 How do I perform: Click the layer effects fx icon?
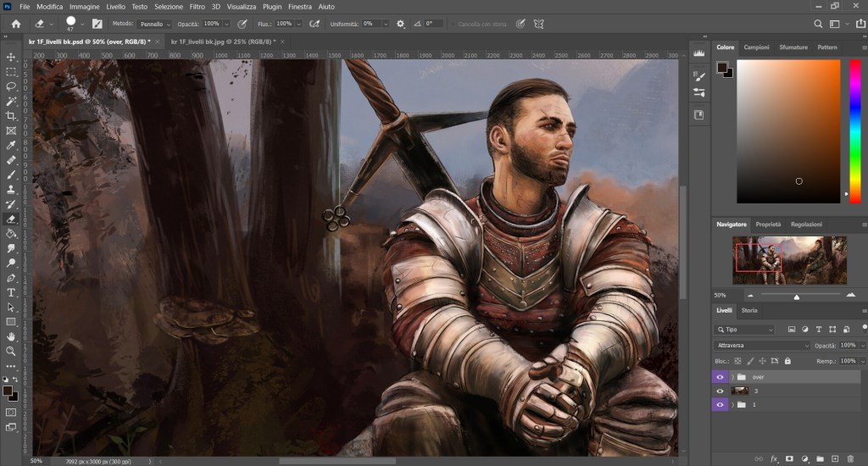774,458
